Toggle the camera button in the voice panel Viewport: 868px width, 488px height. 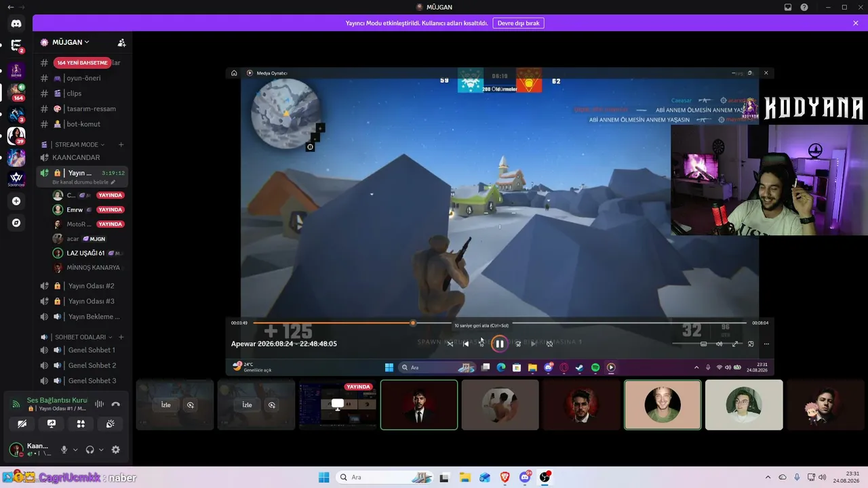22,424
